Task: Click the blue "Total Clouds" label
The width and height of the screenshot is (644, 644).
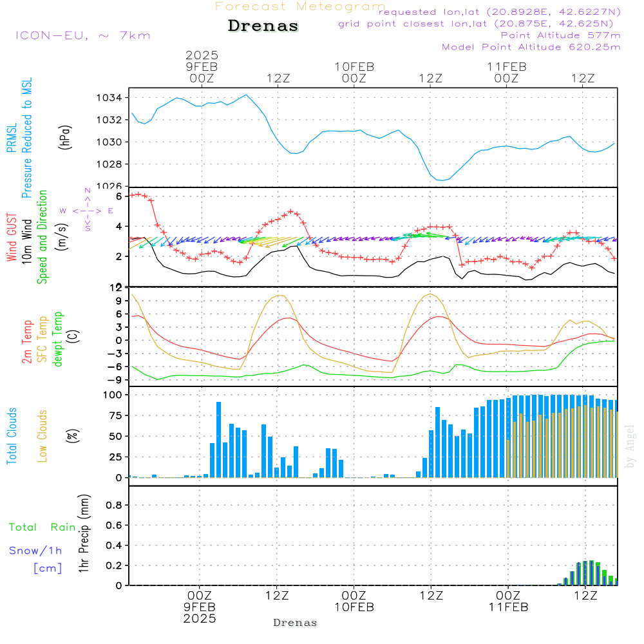Action: 12,436
